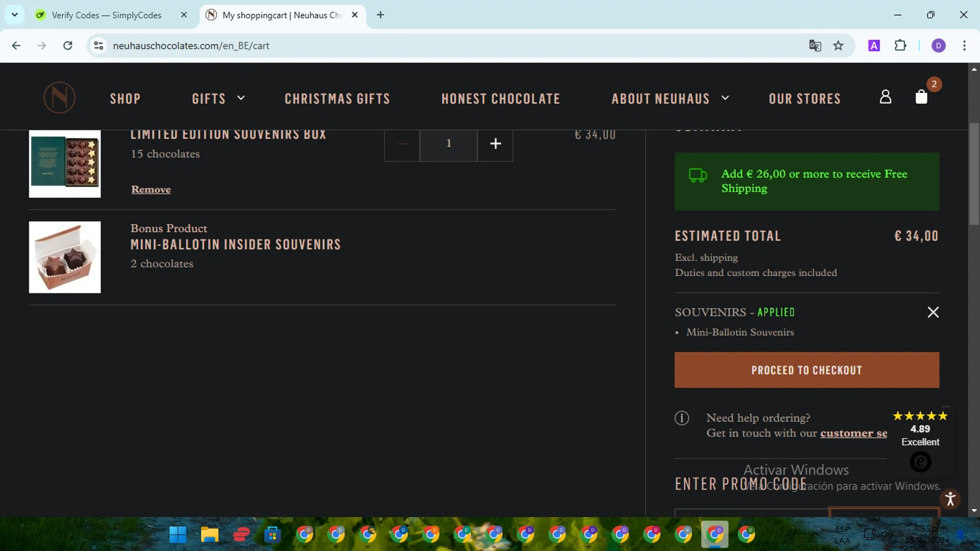Click the ESTIMATED TOTAL € 34,00 amount
The height and width of the screenshot is (551, 980).
coord(917,236)
